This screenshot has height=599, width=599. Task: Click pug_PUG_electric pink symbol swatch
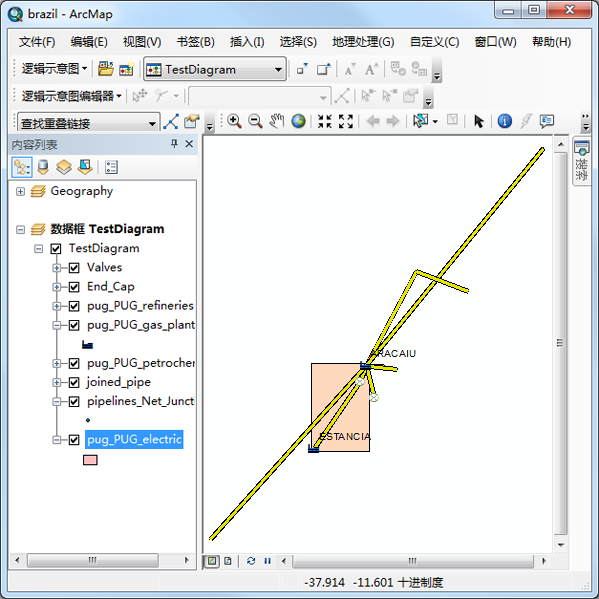coord(90,460)
